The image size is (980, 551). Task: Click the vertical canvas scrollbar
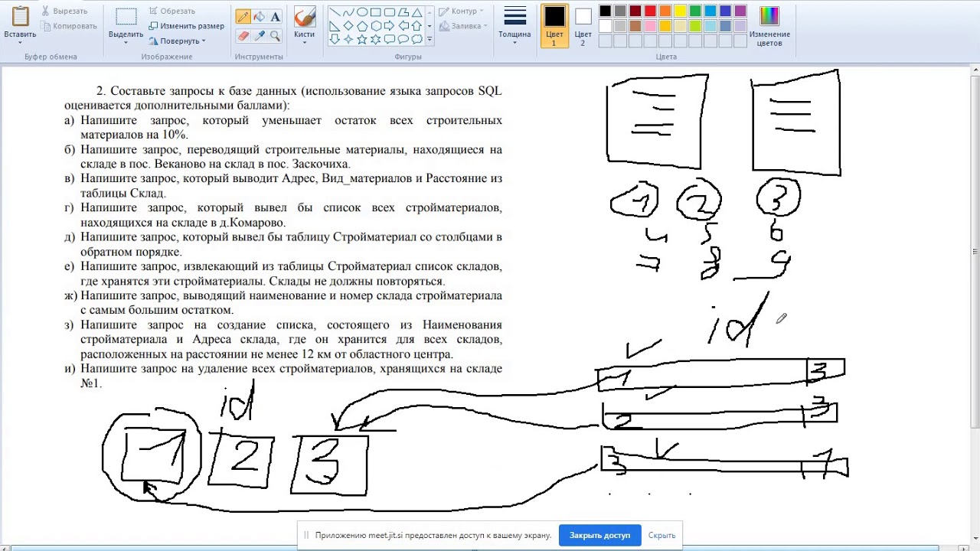coord(975,253)
